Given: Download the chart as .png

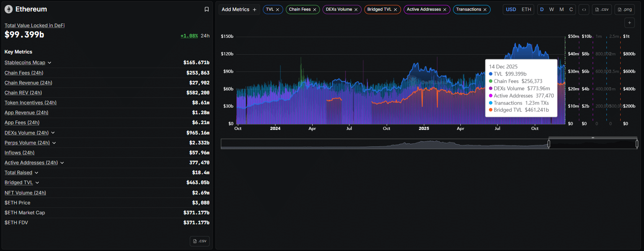Looking at the screenshot, I should pos(624,10).
